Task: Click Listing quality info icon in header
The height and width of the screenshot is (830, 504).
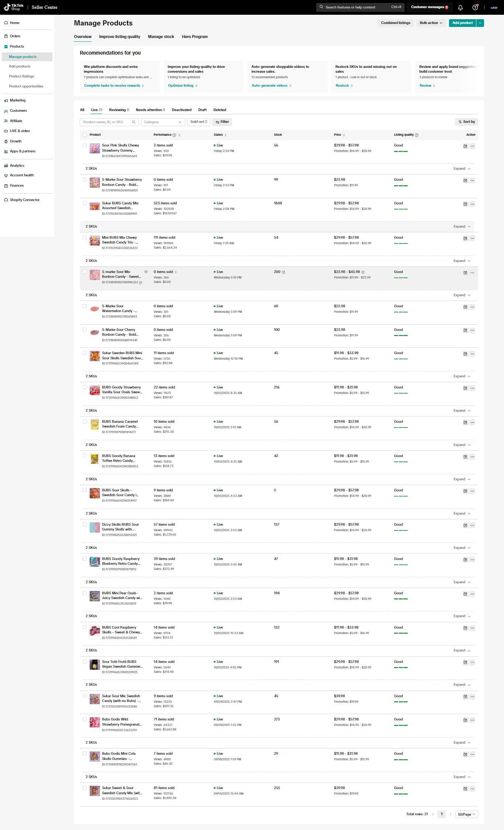Action: tap(417, 135)
